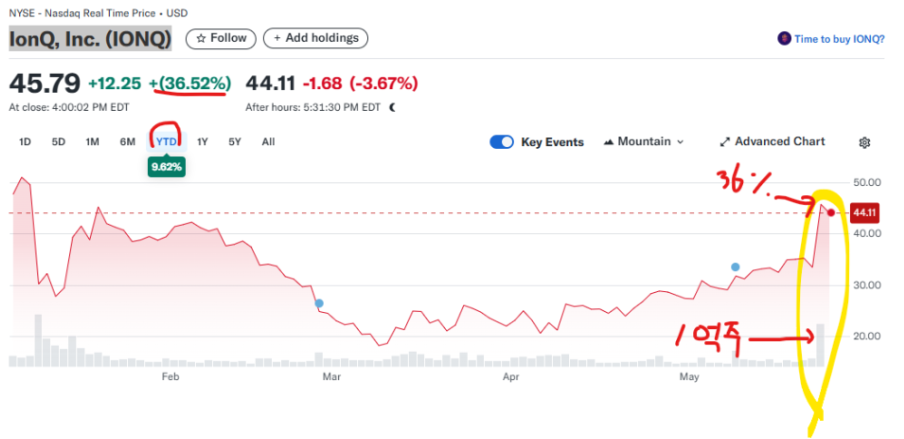Click the IonQ, Inc. (IONQ) title
The image size is (904, 439).
90,39
